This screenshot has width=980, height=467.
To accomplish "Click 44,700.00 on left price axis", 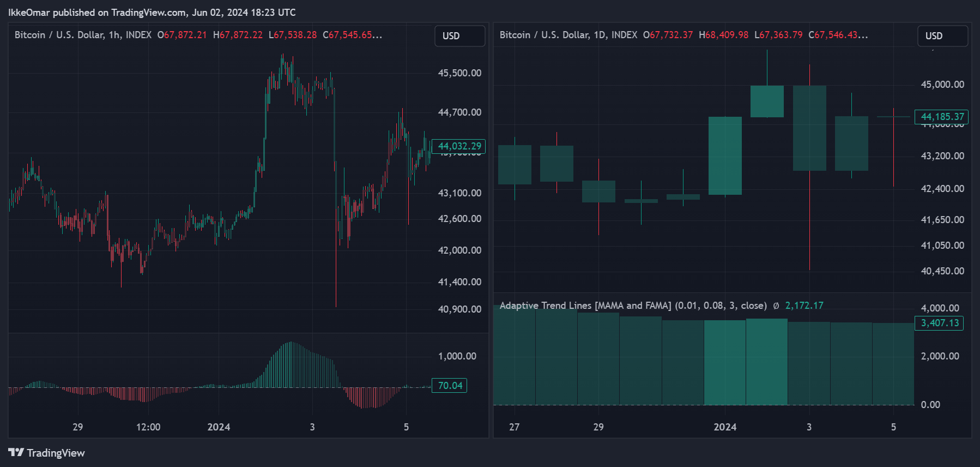I will coord(459,112).
